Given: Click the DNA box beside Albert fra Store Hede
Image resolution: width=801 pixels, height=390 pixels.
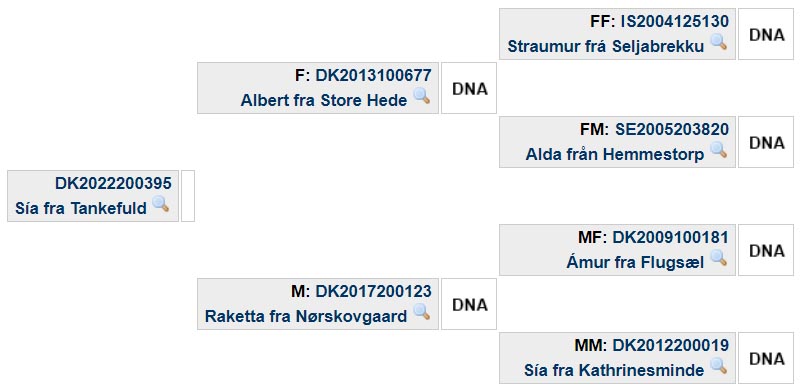Looking at the screenshot, I should click(469, 88).
